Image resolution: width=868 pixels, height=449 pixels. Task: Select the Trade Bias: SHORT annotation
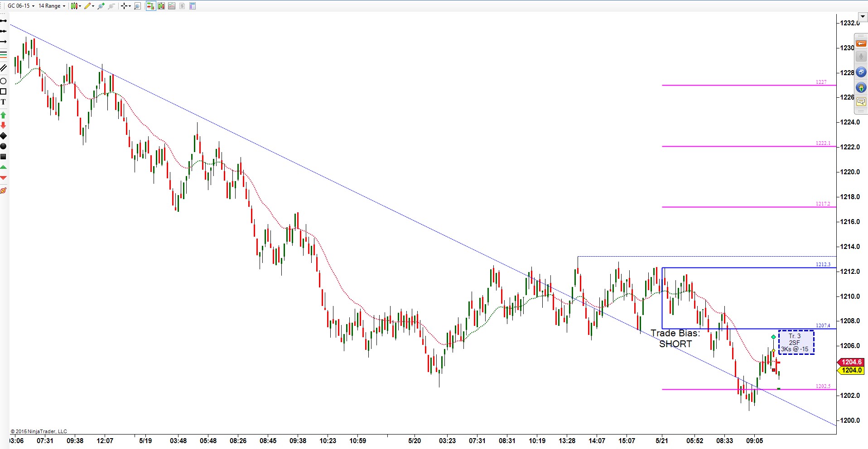pos(675,339)
